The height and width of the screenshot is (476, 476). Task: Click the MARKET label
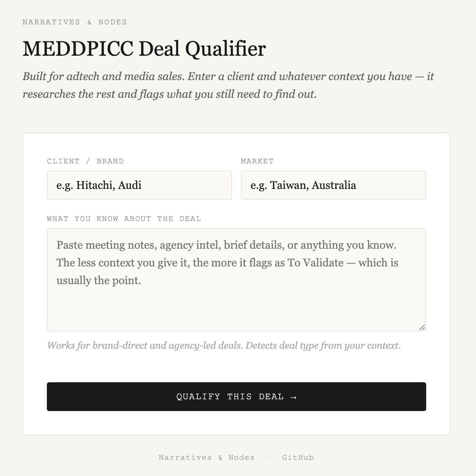[257, 161]
